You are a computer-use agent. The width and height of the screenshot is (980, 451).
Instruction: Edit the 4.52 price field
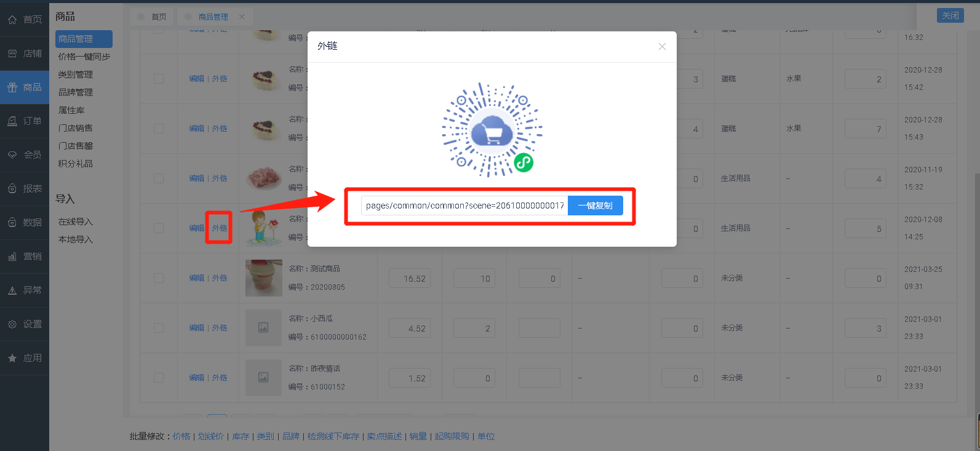coord(409,328)
